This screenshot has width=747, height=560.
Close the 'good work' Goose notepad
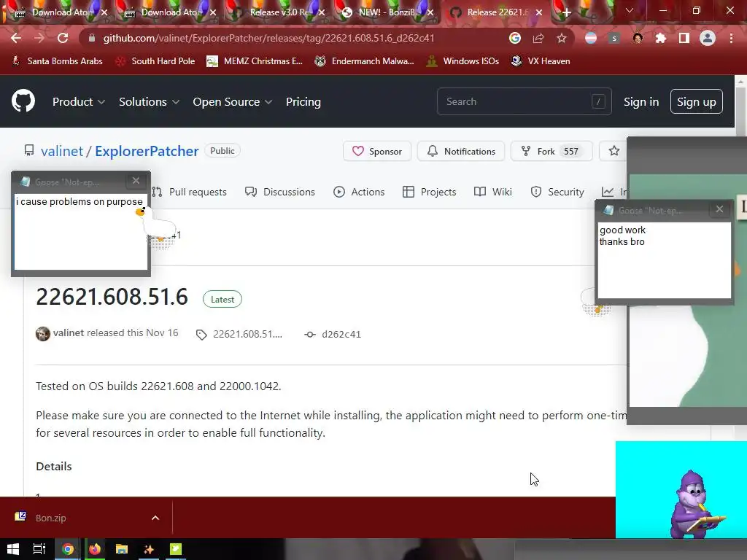[719, 209]
